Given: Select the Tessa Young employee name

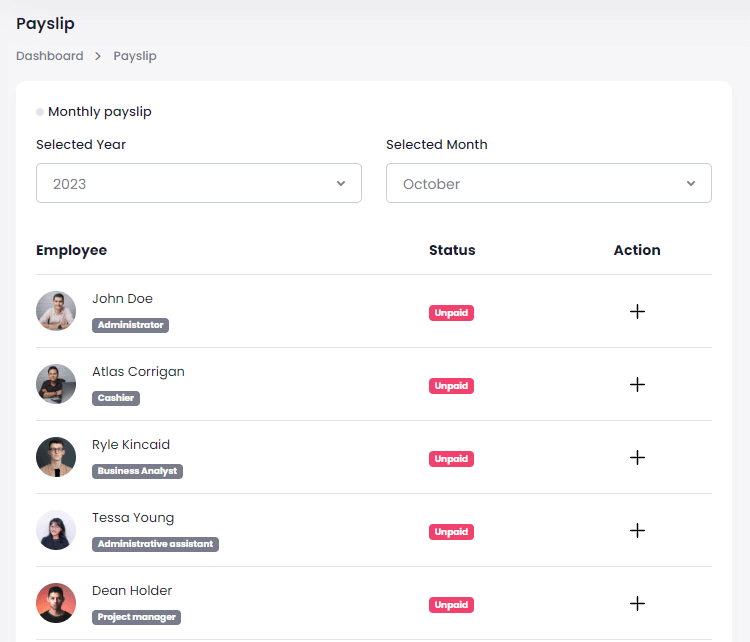Looking at the screenshot, I should click(133, 518).
